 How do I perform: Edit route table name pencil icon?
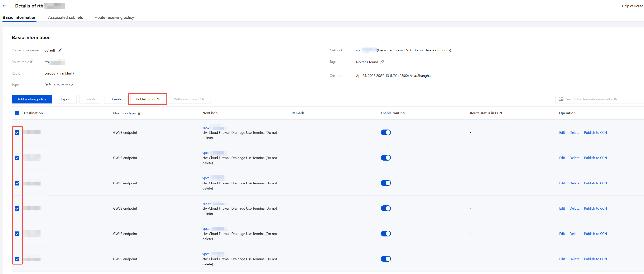click(x=60, y=50)
